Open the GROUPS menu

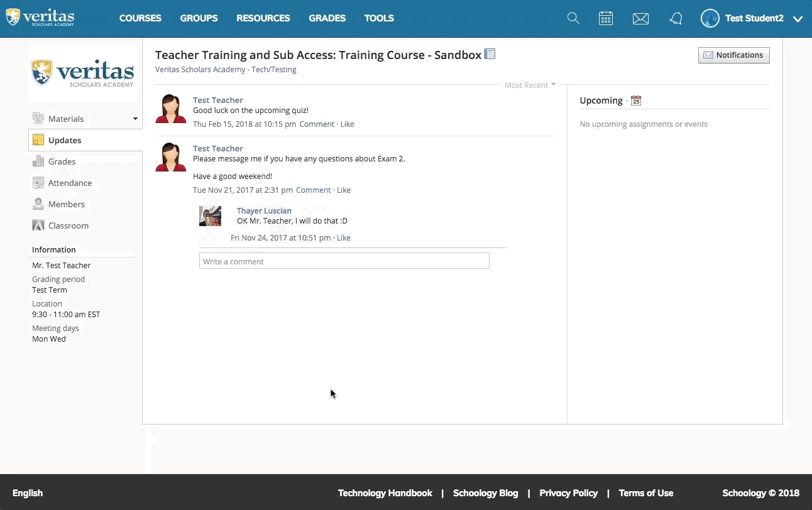(x=199, y=18)
